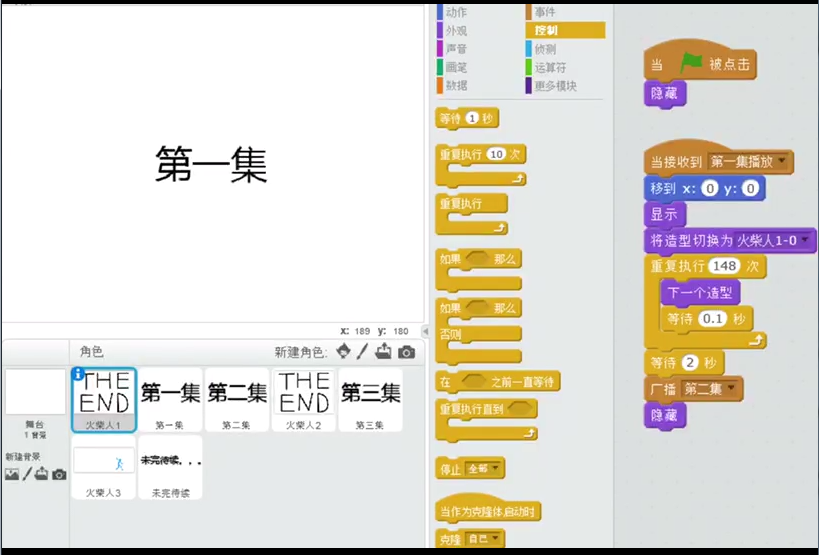819x555 pixels.
Task: Upload sprite from file icon
Action: (x=383, y=351)
